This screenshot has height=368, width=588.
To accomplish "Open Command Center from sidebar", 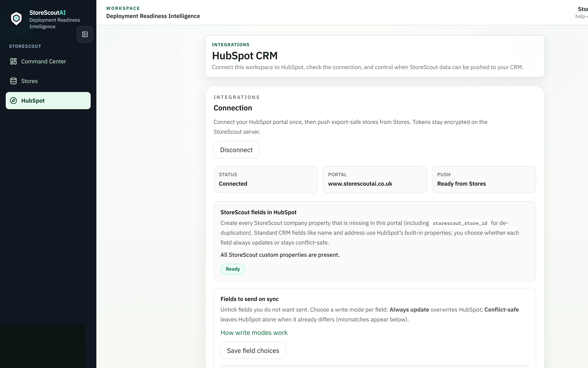I will click(x=48, y=61).
